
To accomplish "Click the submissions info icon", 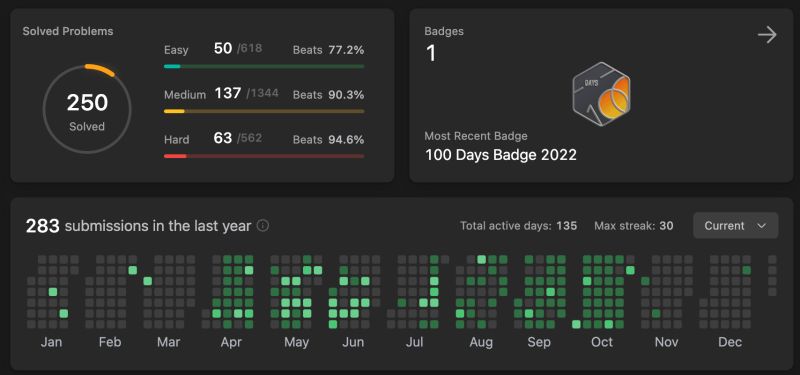I will tap(263, 226).
